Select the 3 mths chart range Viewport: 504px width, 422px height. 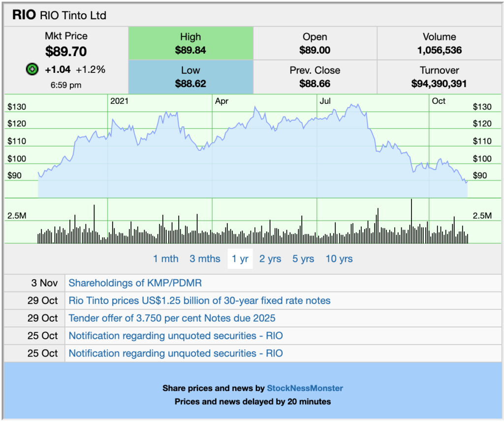pos(205,259)
